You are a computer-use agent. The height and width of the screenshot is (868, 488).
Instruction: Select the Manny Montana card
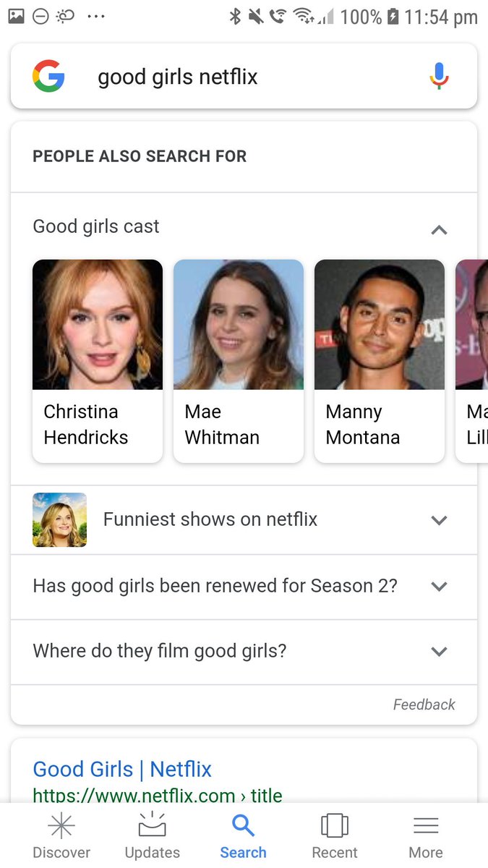(380, 361)
